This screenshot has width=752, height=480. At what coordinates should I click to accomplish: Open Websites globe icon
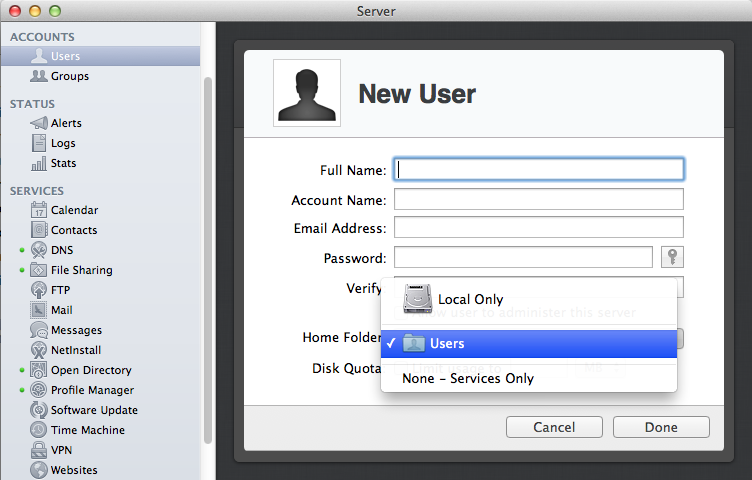click(x=39, y=470)
